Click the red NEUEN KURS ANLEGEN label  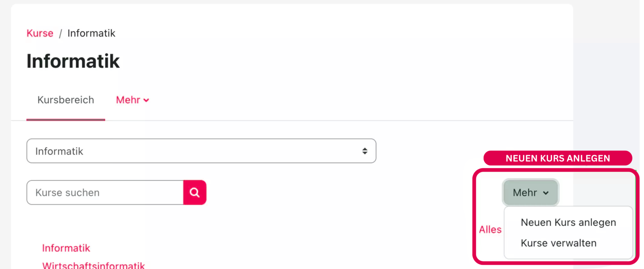pyautogui.click(x=558, y=158)
